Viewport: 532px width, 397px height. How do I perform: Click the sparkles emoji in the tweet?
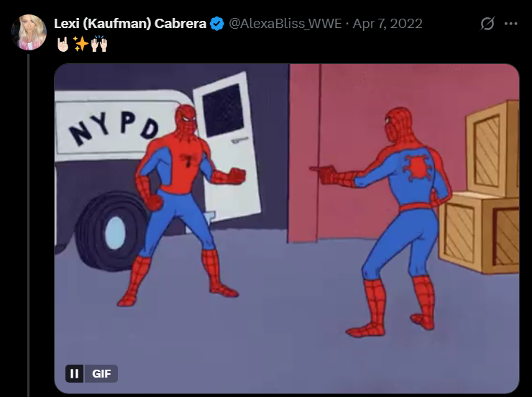(x=81, y=44)
